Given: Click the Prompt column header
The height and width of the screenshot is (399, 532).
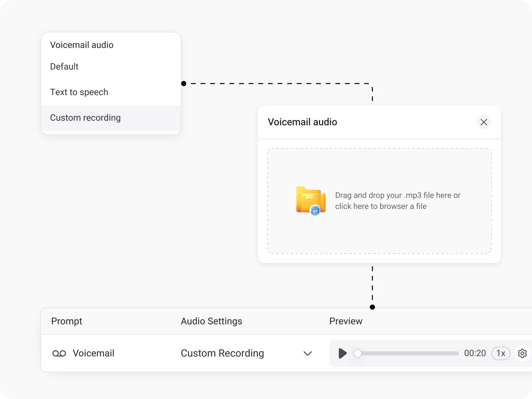Looking at the screenshot, I should (x=66, y=321).
